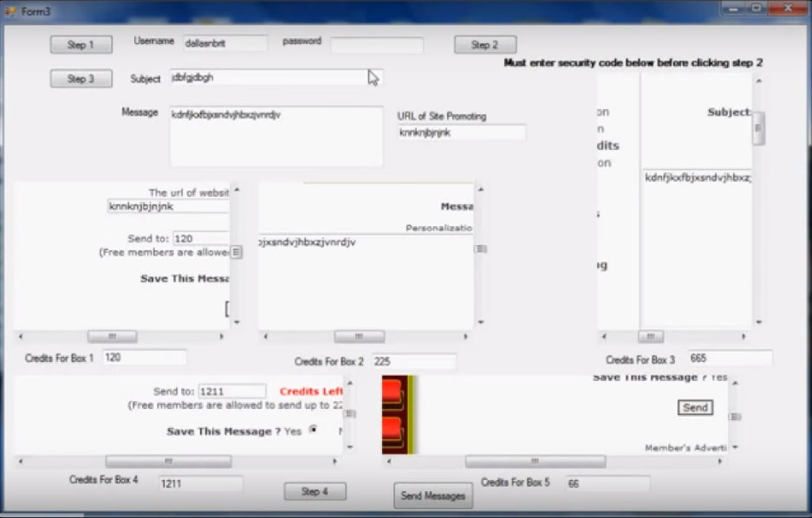This screenshot has height=518, width=812.
Task: Click the Credits For Box 1 field
Action: pos(144,358)
